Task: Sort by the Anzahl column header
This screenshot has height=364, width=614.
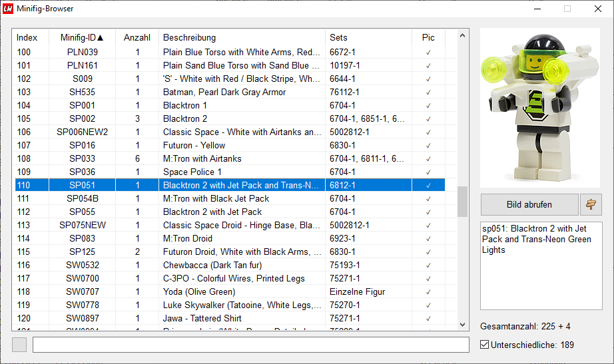Action: coord(137,37)
